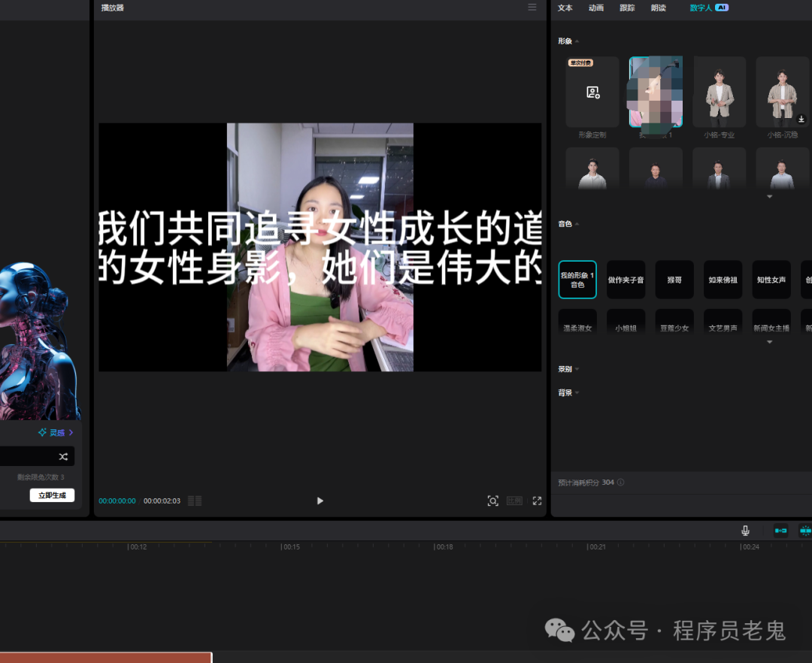
Task: Select the 小姐姐 voice
Action: pos(626,322)
